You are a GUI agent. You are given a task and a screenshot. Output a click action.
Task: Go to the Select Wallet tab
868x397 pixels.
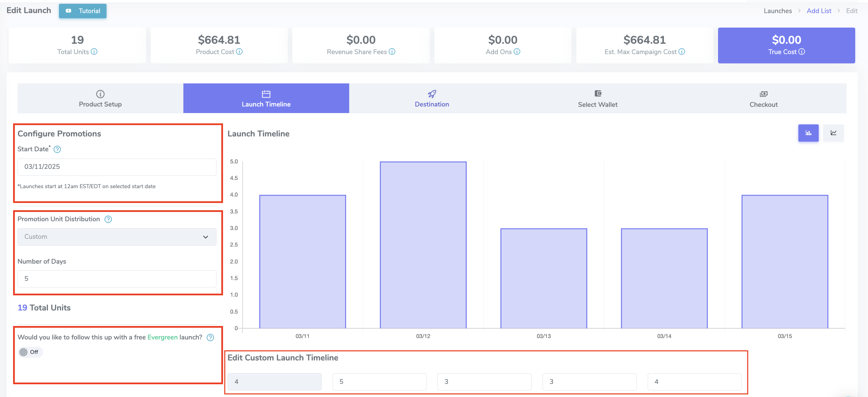(x=597, y=99)
